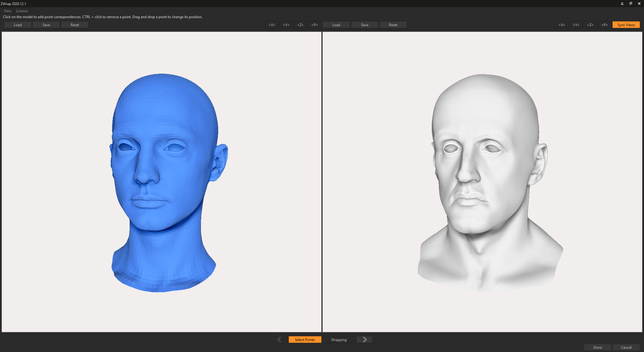Open the View menu
Screen dimensions: 644x352
[x=7, y=11]
